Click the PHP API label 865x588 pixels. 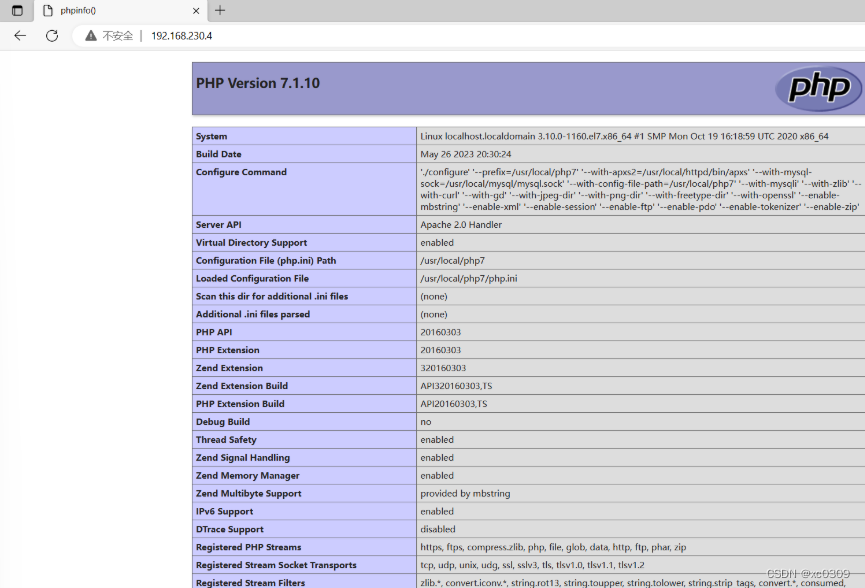(x=214, y=332)
